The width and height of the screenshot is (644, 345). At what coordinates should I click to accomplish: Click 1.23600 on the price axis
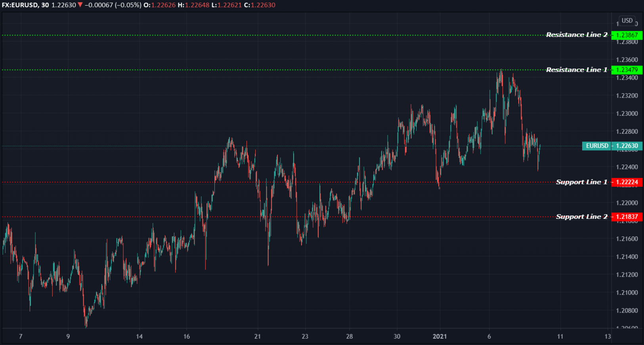click(x=627, y=60)
